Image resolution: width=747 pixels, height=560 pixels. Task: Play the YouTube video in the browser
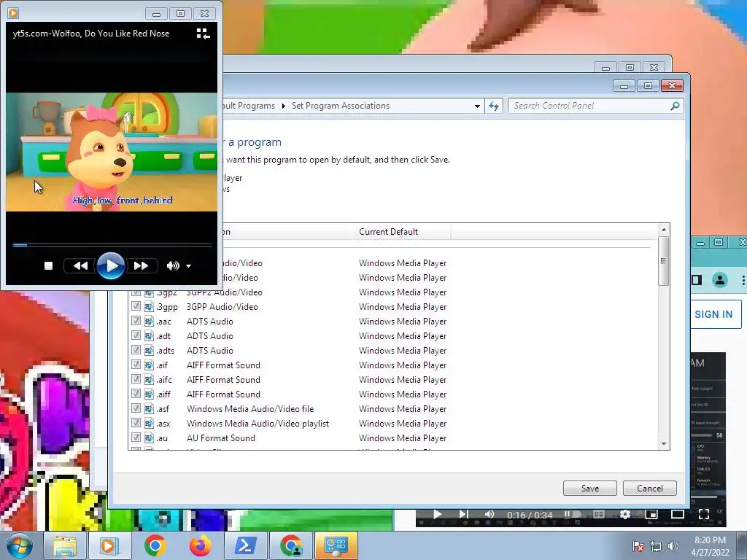(438, 514)
